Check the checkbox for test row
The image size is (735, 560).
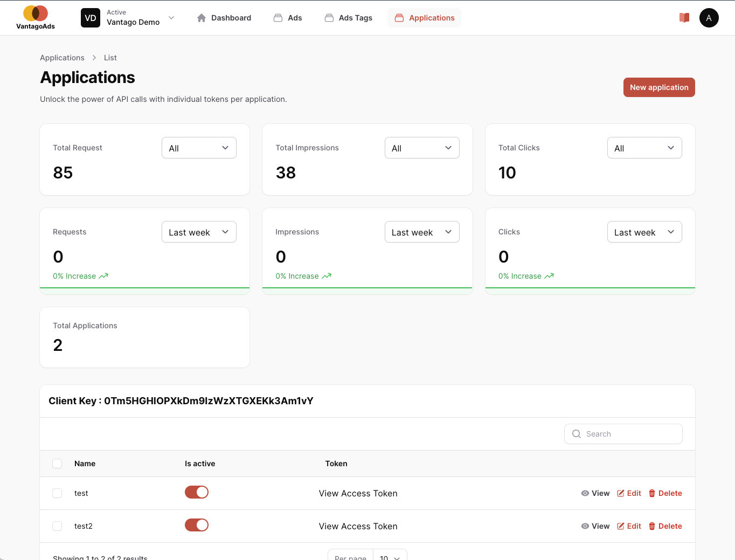click(x=57, y=493)
